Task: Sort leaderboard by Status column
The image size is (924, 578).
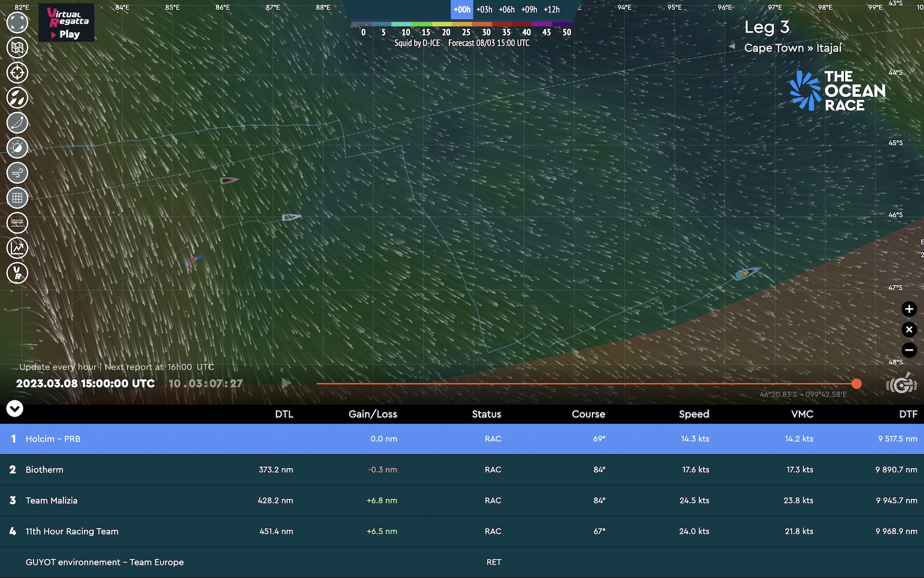Action: pos(487,414)
